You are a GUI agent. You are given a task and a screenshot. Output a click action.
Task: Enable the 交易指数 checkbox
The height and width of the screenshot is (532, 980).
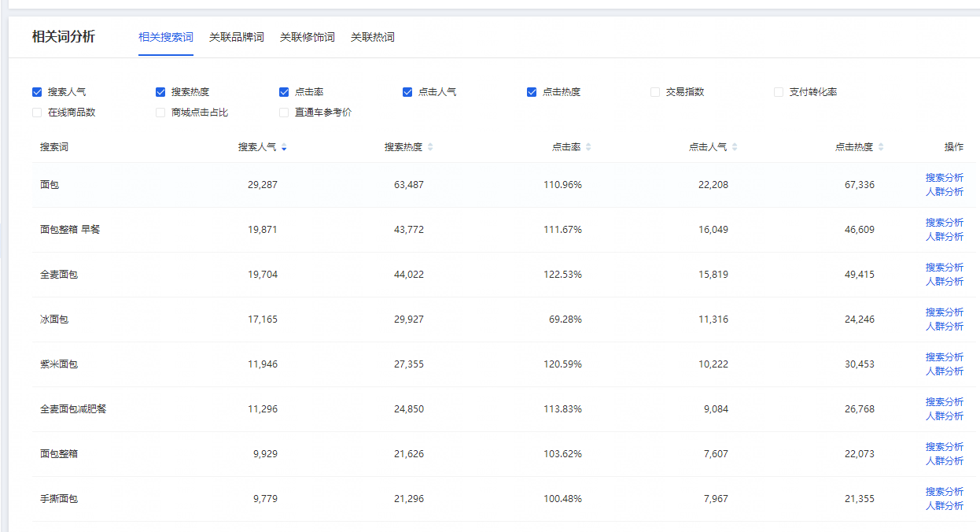(655, 92)
